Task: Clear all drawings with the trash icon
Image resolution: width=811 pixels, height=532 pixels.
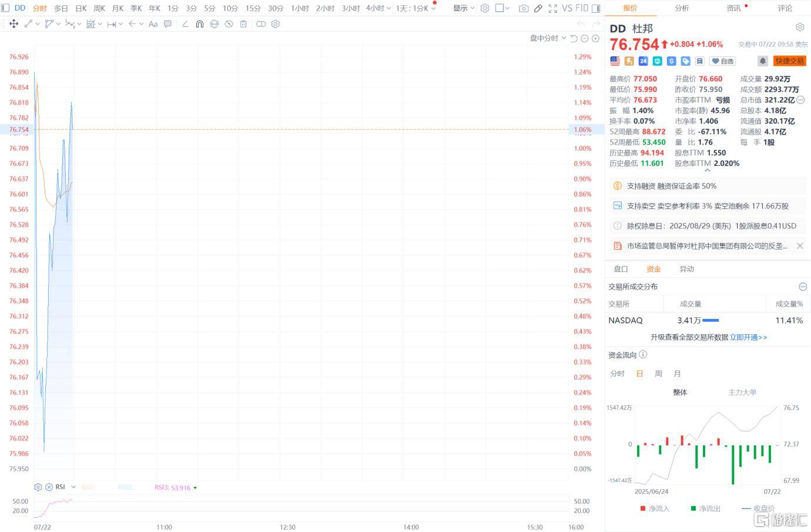Action: 244,24
